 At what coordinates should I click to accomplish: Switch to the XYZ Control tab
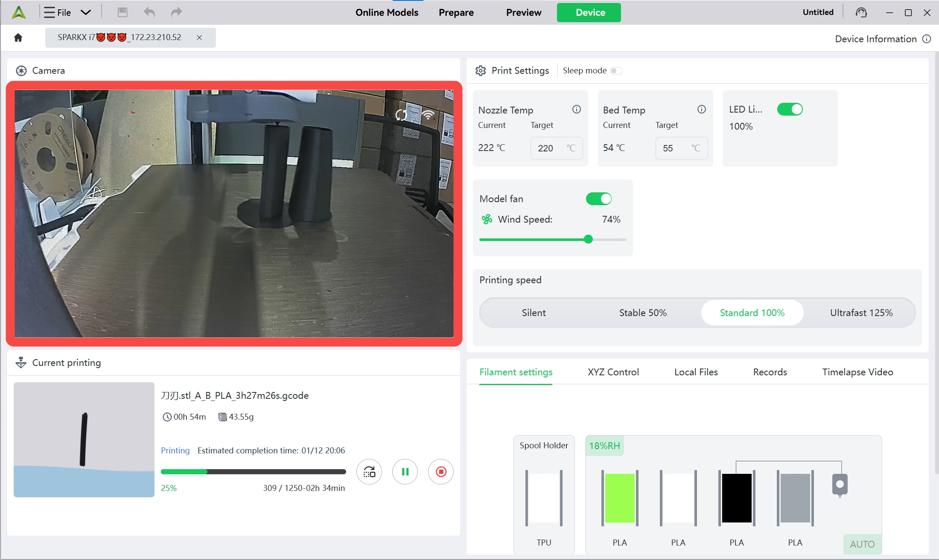click(x=613, y=372)
